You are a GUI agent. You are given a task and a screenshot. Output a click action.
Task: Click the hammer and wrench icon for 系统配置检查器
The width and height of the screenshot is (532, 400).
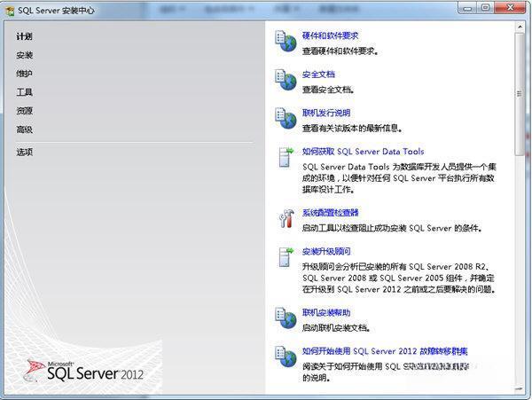[286, 218]
